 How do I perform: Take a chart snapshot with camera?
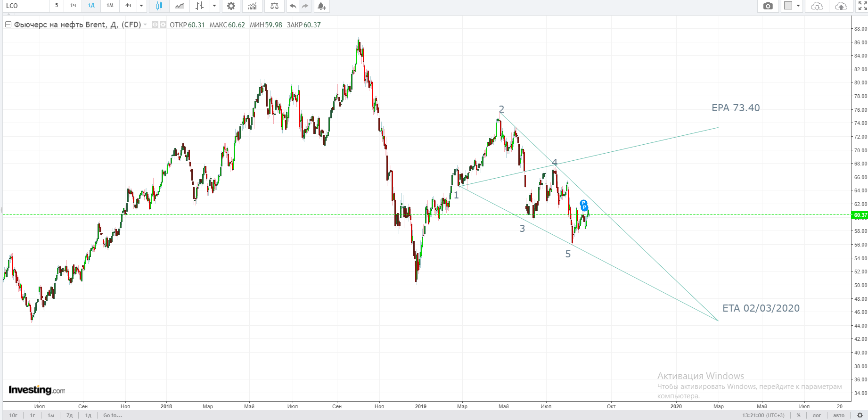(x=768, y=6)
